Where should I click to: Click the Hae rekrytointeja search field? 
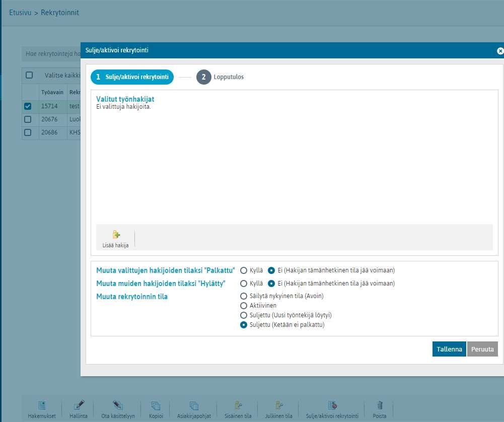(x=51, y=54)
